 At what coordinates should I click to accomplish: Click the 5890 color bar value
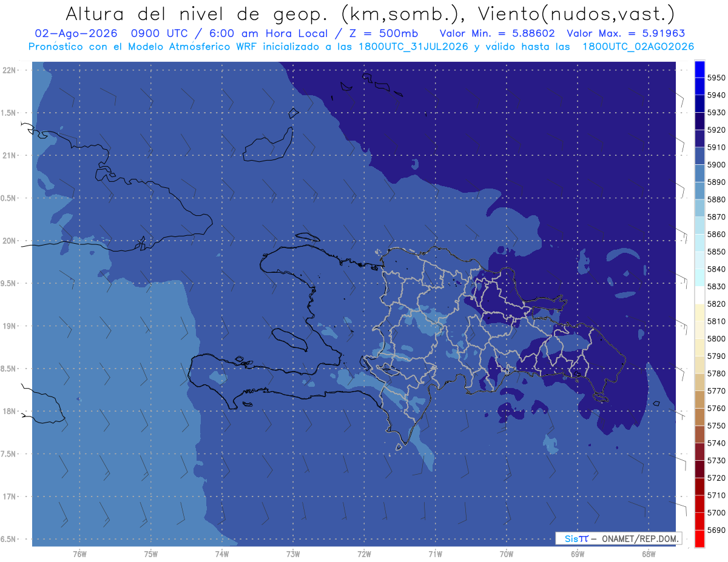point(716,182)
